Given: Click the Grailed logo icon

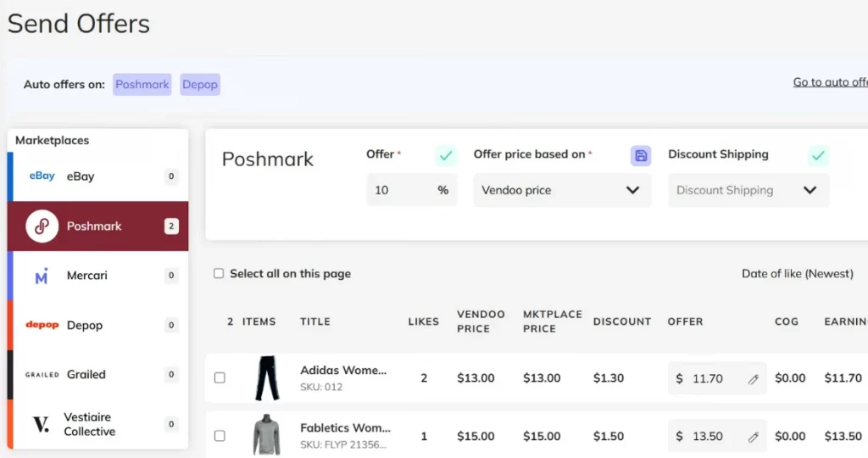Looking at the screenshot, I should [42, 375].
